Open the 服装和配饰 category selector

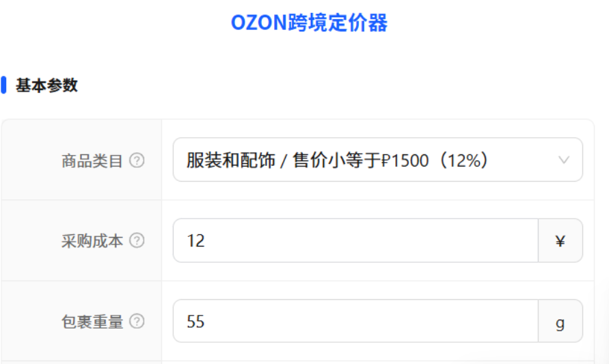[x=377, y=160]
